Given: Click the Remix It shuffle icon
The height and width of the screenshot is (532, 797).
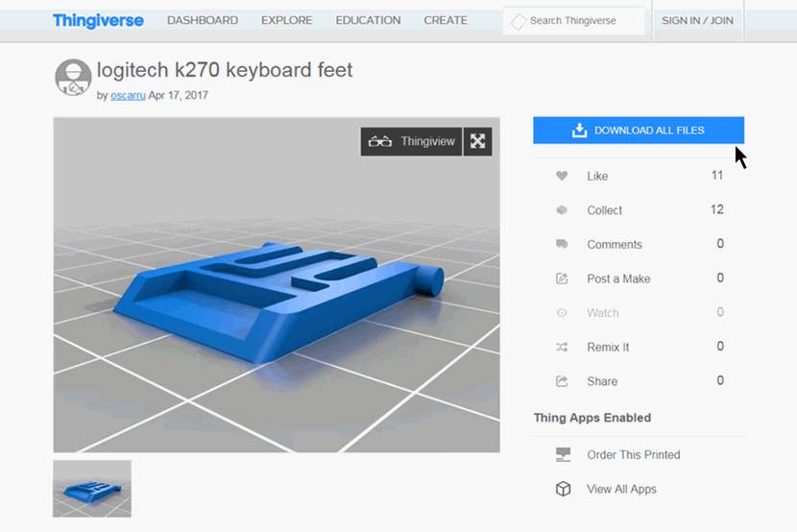Looking at the screenshot, I should 562,347.
